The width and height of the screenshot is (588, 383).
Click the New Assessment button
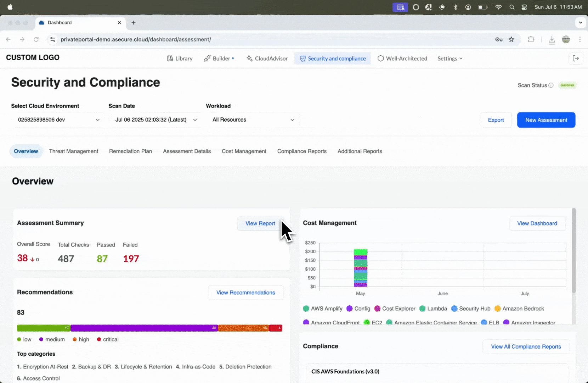click(x=546, y=120)
